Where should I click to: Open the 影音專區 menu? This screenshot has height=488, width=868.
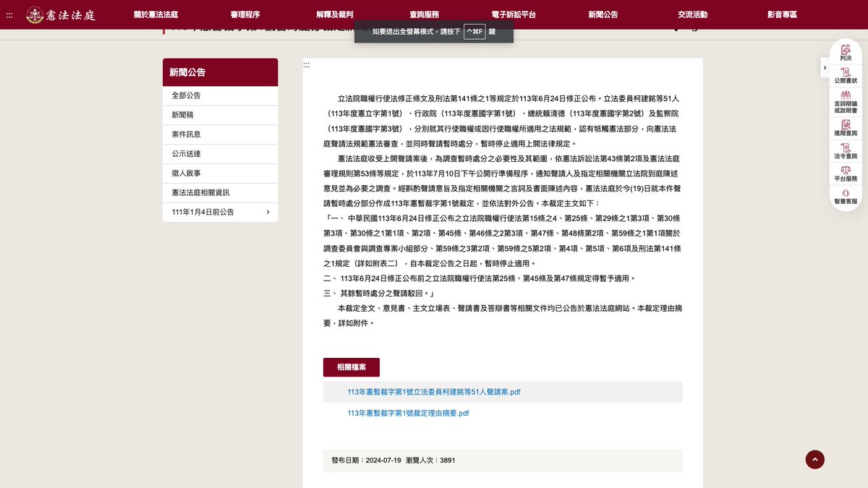(x=782, y=14)
